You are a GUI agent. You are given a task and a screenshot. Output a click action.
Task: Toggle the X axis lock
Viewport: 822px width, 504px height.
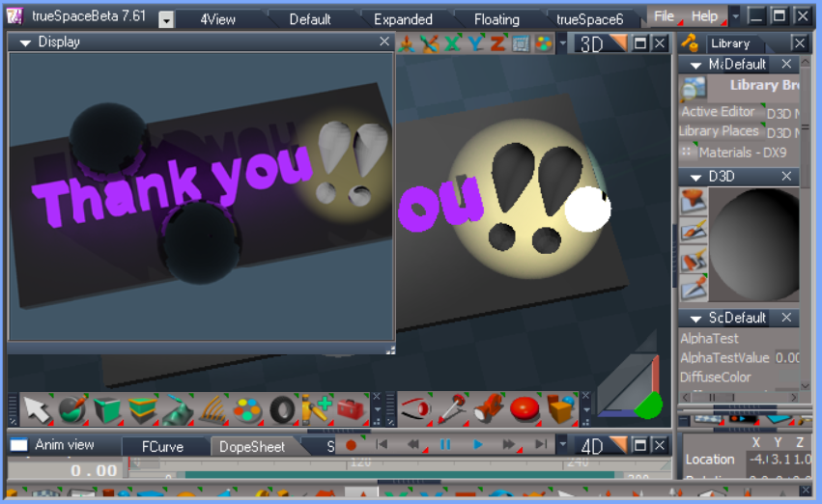click(x=452, y=43)
